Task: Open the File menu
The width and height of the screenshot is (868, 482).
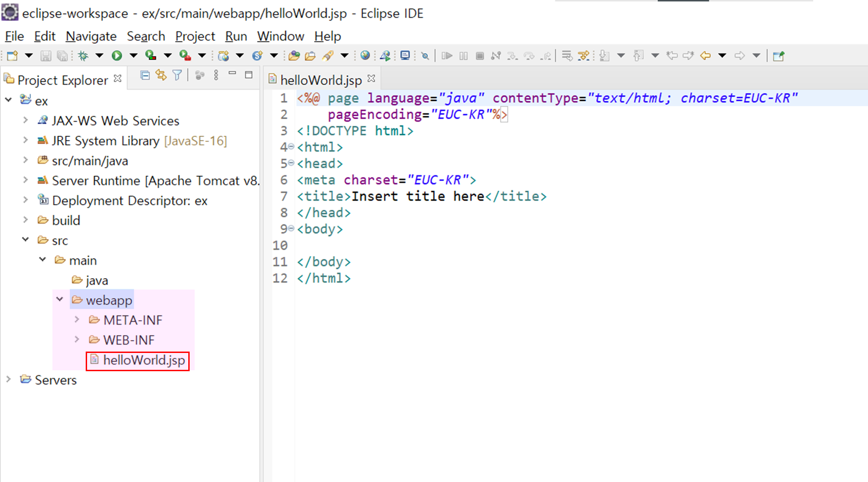Action: [x=14, y=36]
